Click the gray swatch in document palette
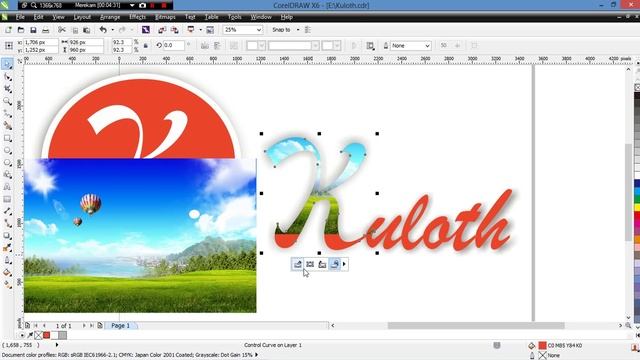The width and height of the screenshot is (640, 360). point(62,335)
